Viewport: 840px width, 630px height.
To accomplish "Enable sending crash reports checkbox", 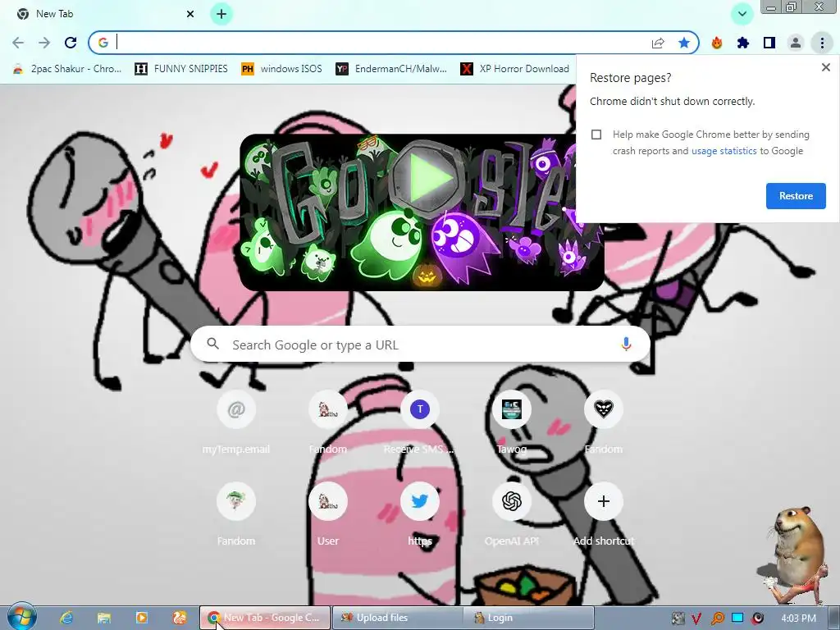I will click(x=596, y=135).
